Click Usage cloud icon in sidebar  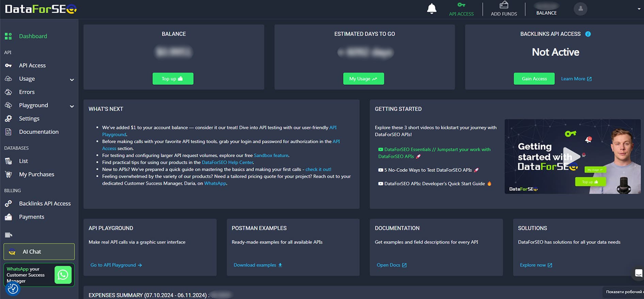[8, 79]
